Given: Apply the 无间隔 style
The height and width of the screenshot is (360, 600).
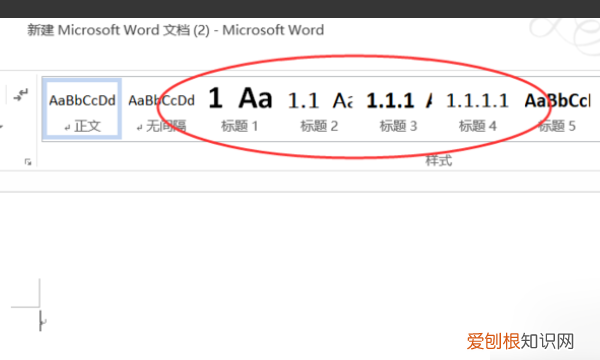Looking at the screenshot, I should [x=161, y=109].
